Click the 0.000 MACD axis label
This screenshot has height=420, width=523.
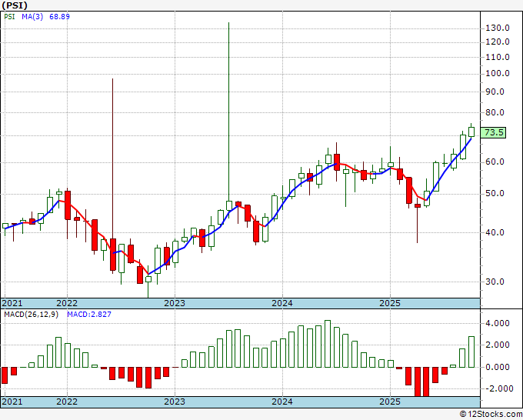pos(498,367)
